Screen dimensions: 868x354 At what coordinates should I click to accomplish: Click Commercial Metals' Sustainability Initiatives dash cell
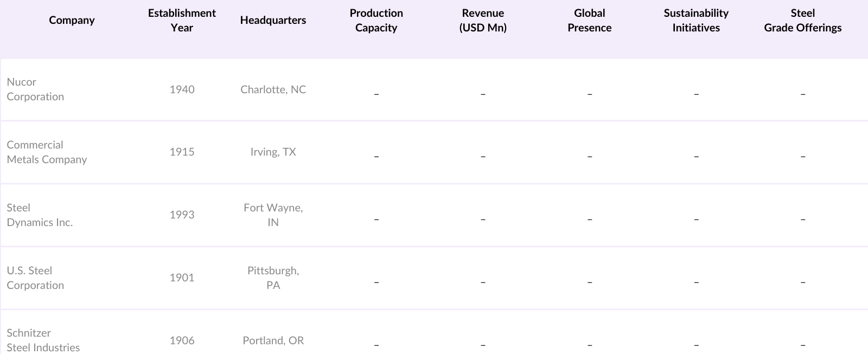click(x=696, y=157)
